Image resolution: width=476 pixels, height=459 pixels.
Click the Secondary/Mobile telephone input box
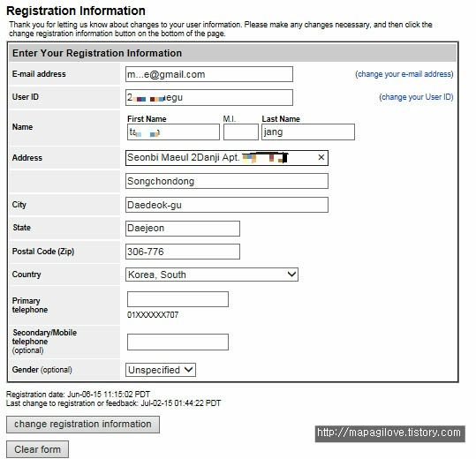178,342
